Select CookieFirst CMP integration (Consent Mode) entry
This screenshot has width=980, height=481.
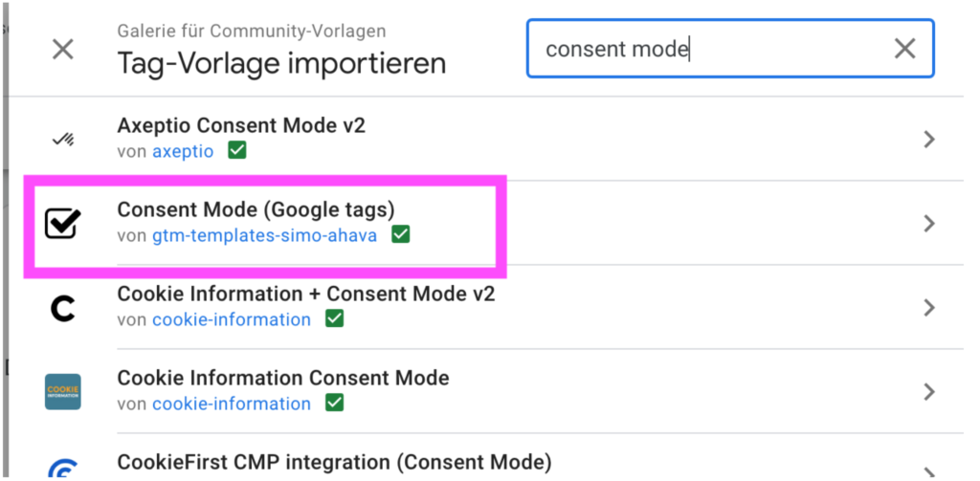334,462
